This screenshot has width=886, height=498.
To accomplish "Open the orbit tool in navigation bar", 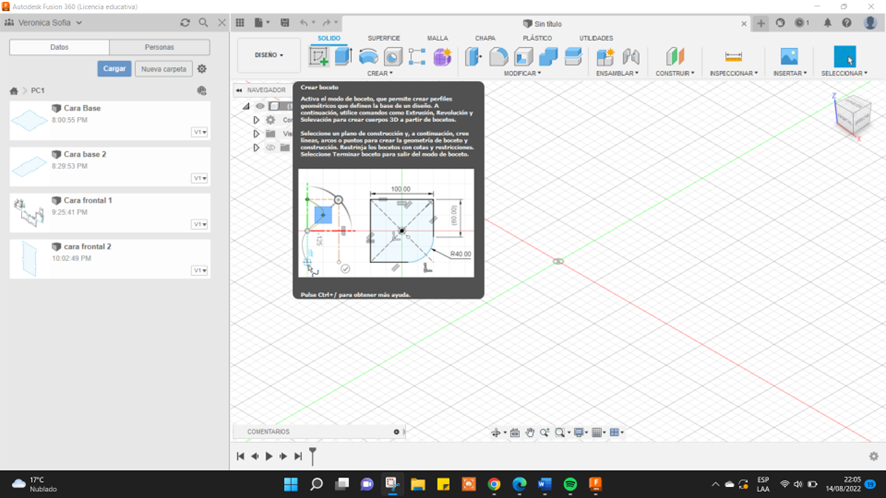I will (x=496, y=432).
